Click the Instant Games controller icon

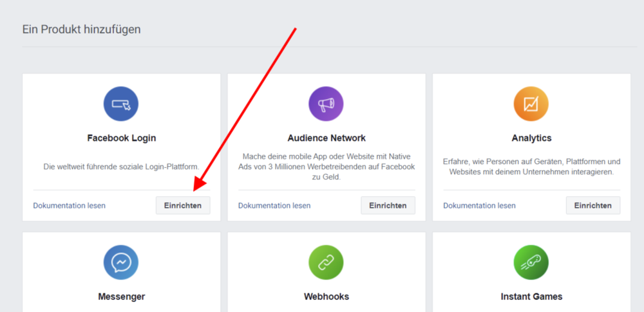[531, 262]
